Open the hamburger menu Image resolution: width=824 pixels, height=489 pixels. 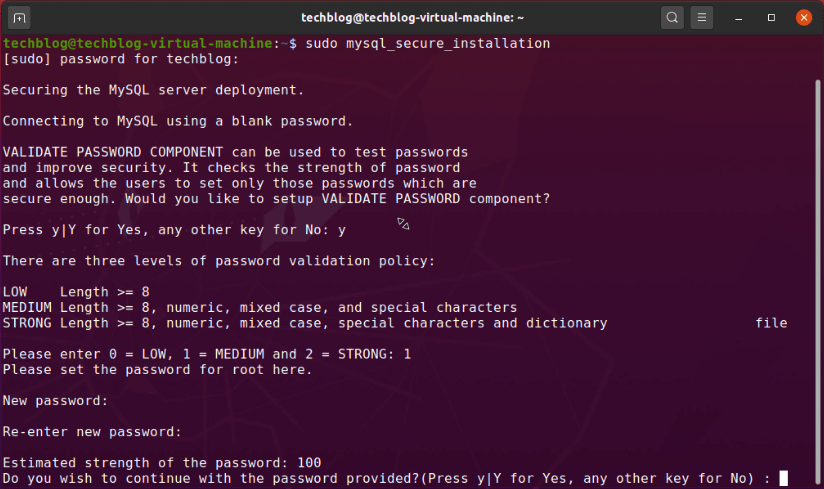(x=702, y=18)
